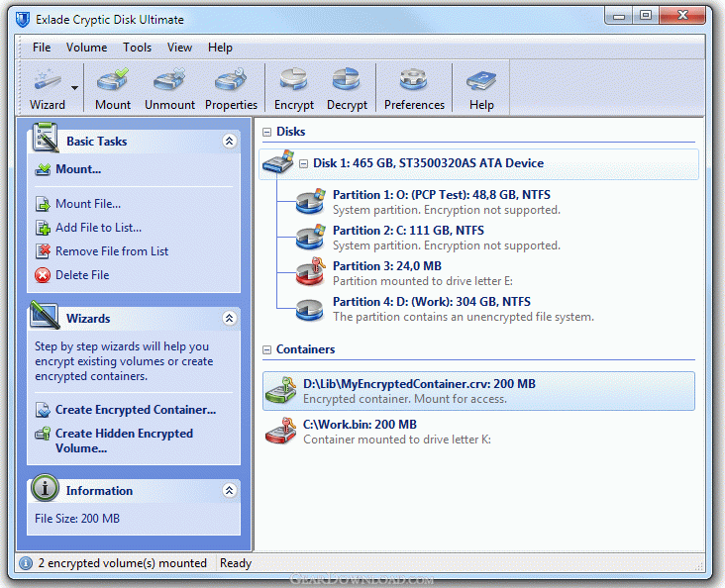Click the Mount... link in Basic Tasks

point(78,169)
